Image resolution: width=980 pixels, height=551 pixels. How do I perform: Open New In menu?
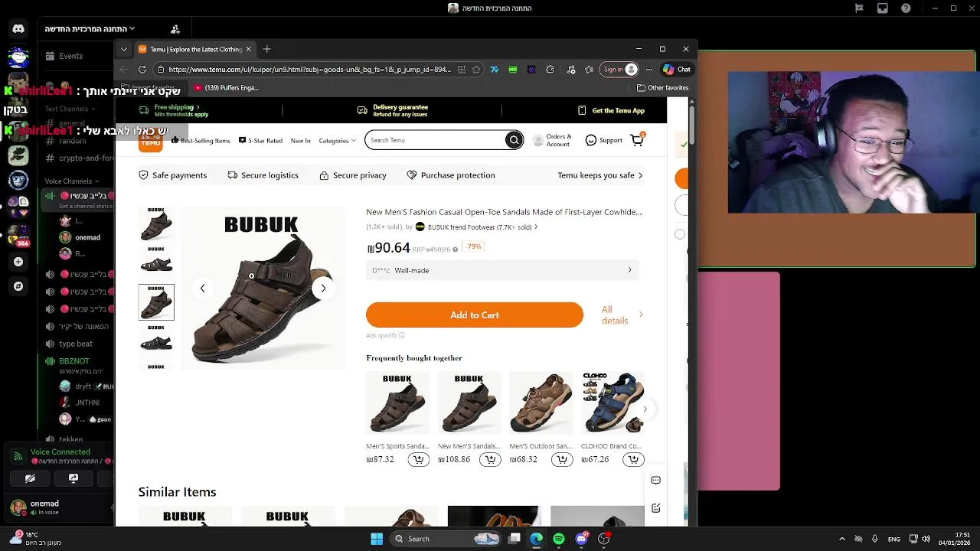click(x=301, y=141)
